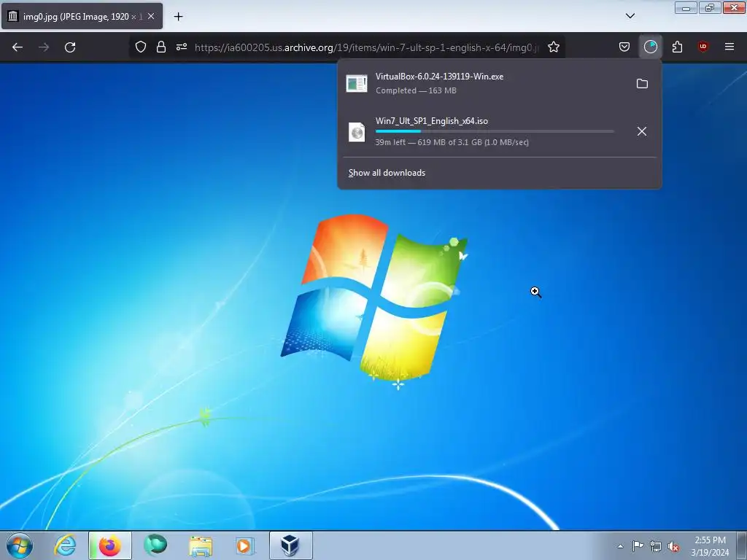Open Show all downloads
Image resolution: width=747 pixels, height=560 pixels.
[x=387, y=173]
